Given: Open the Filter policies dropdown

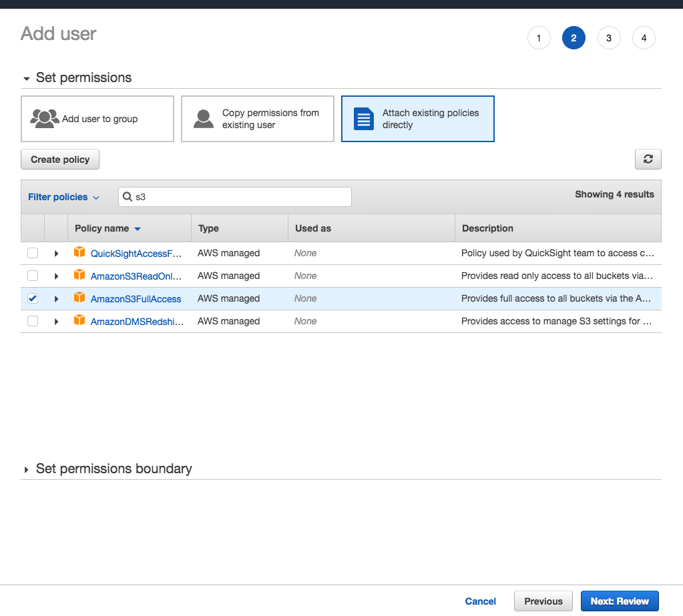Looking at the screenshot, I should 63,197.
